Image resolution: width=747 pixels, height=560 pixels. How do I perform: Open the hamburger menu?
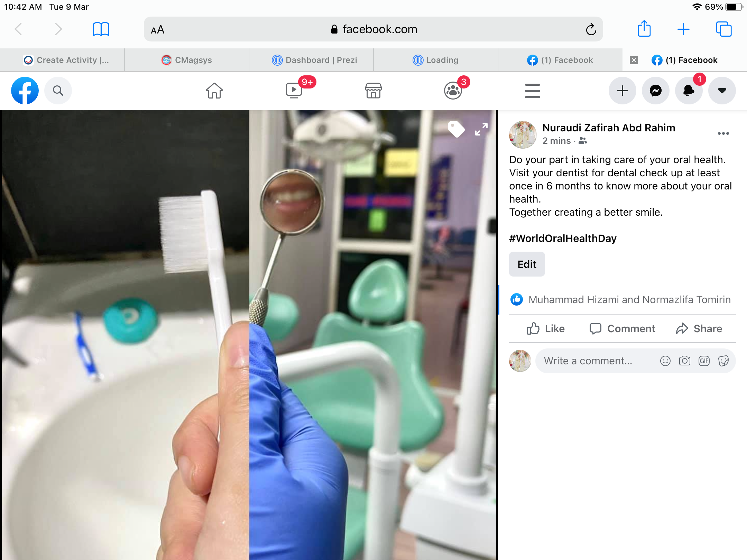[x=533, y=91]
